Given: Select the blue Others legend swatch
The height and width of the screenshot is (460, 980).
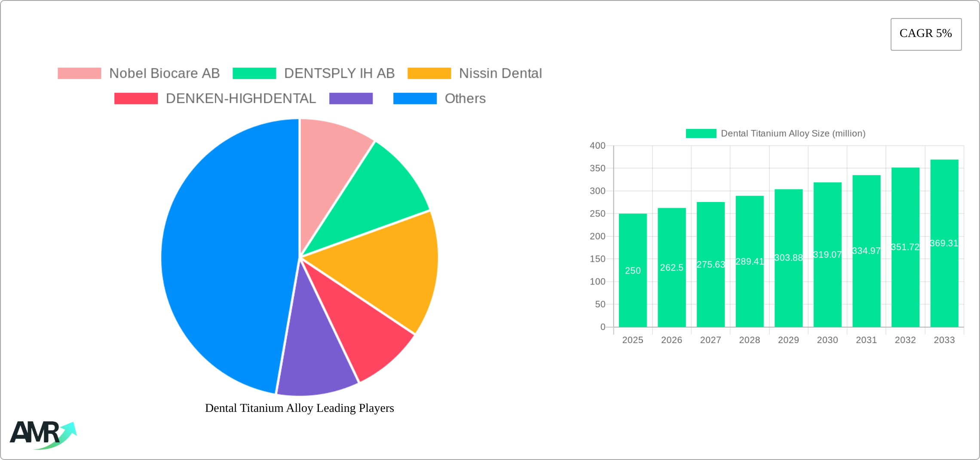Looking at the screenshot, I should (x=415, y=98).
